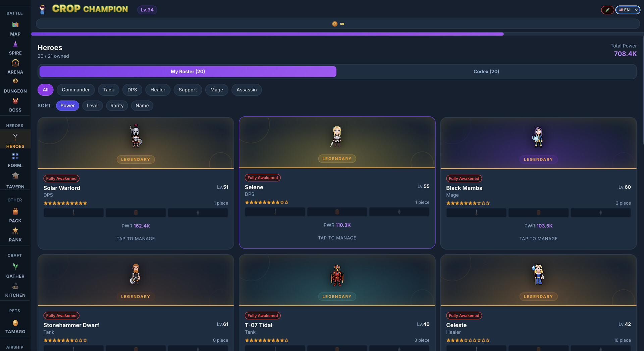Select the My Roster (20) tab
This screenshot has height=351, width=644.
187,72
